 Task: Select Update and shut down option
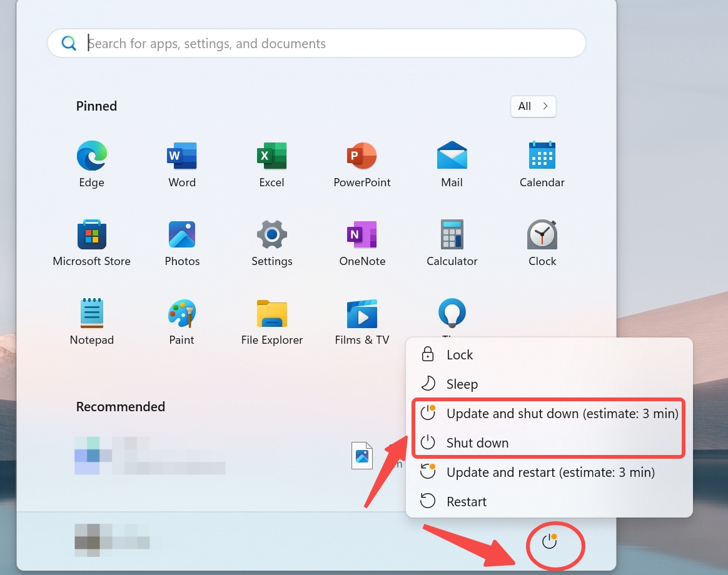(x=549, y=414)
